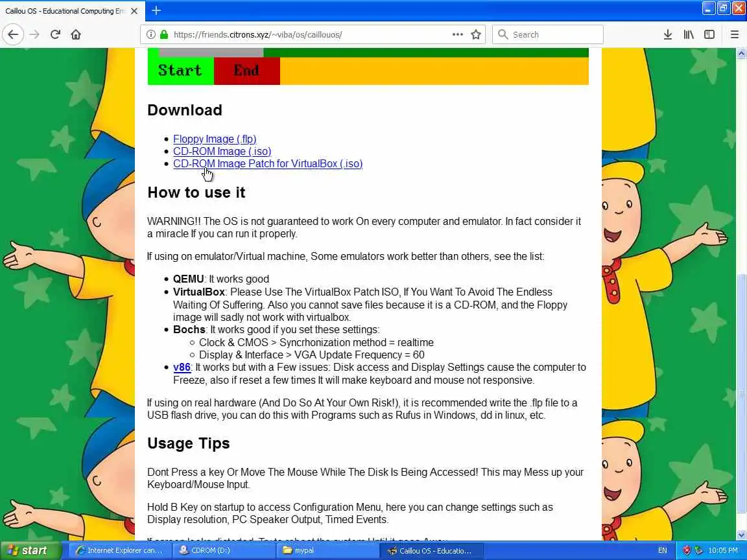The image size is (747, 560).
Task: Click the green Start button in emulator
Action: point(180,71)
